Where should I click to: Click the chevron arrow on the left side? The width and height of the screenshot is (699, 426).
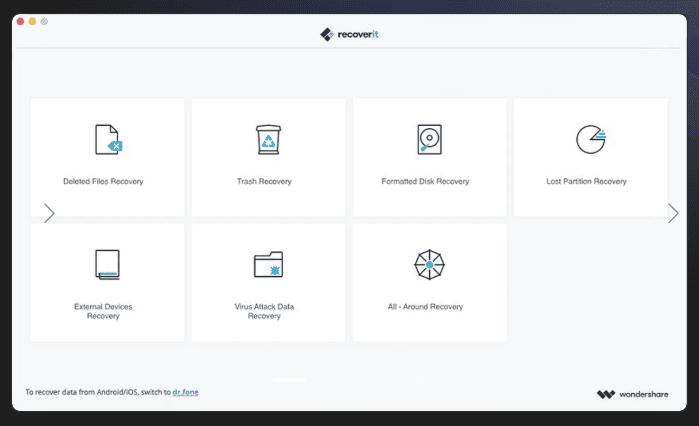click(x=49, y=213)
